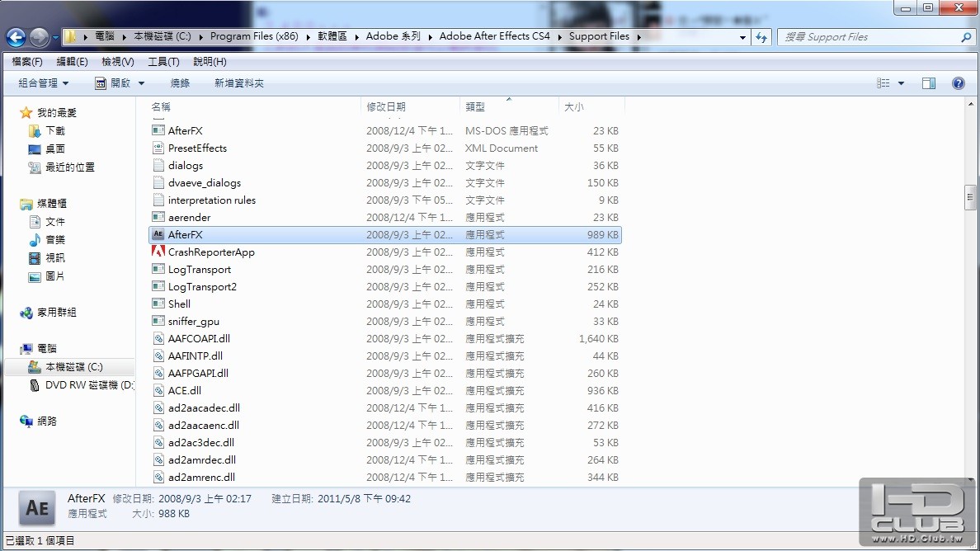Image resolution: width=980 pixels, height=551 pixels.
Task: Click the change view icon
Action: pos(883,83)
